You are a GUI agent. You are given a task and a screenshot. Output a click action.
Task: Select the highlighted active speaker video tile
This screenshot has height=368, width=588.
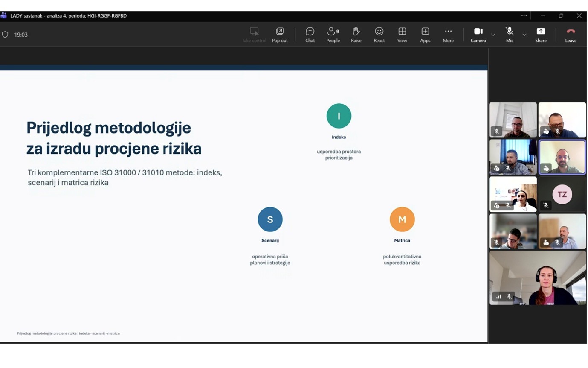(x=562, y=157)
